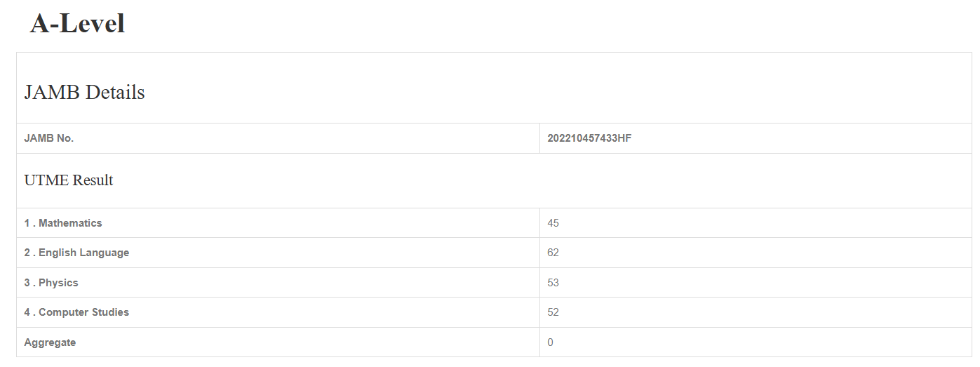
Task: Click the Aggregate value 0
Action: pos(551,342)
